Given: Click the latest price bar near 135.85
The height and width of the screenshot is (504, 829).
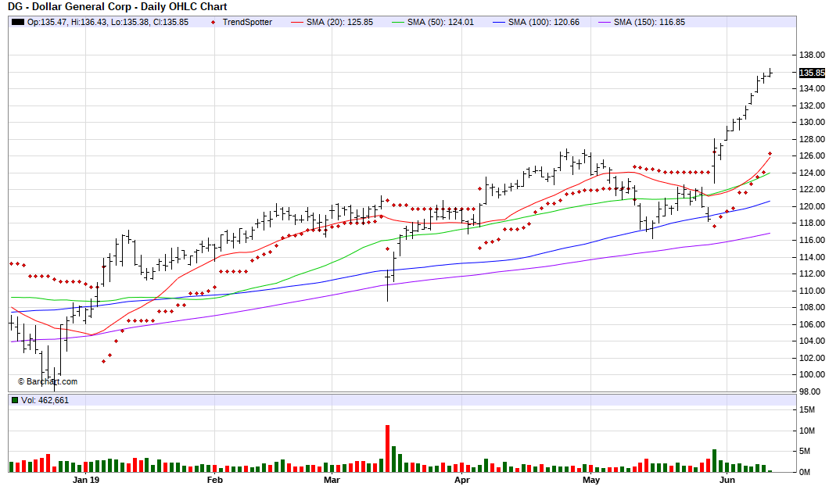Looking at the screenshot, I should click(770, 73).
